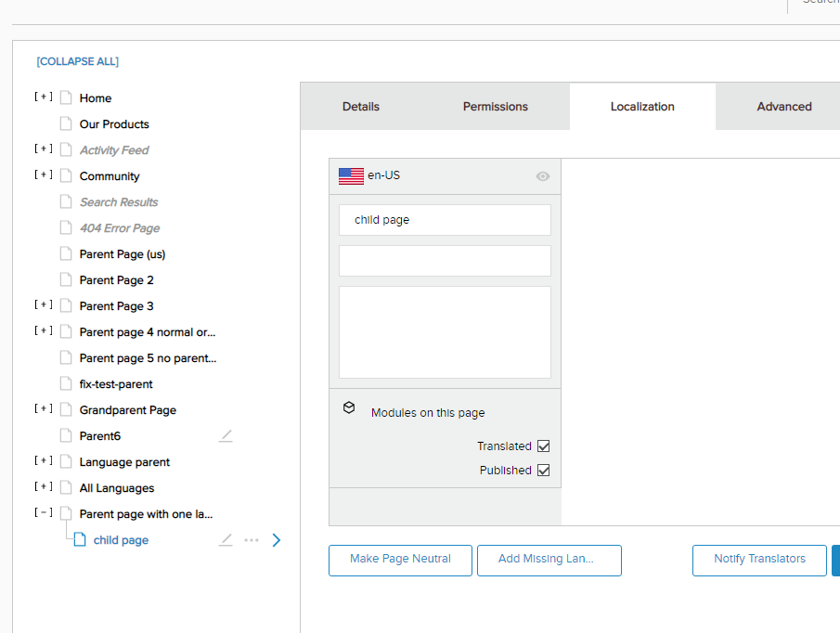This screenshot has width=840, height=633.
Task: Switch to the Permissions tab
Action: (495, 106)
